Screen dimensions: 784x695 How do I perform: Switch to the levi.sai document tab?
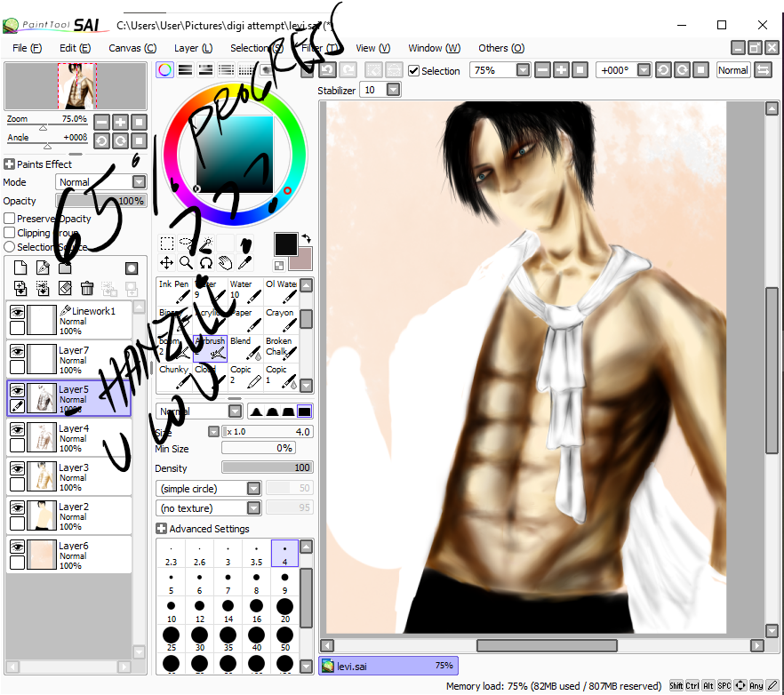pos(388,666)
